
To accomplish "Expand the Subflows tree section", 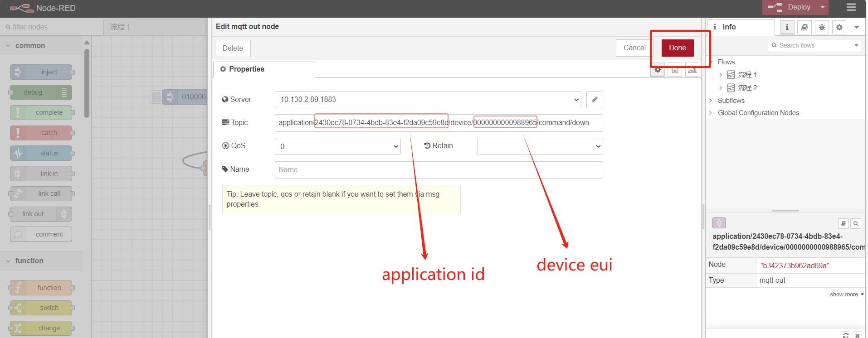I will pyautogui.click(x=711, y=101).
